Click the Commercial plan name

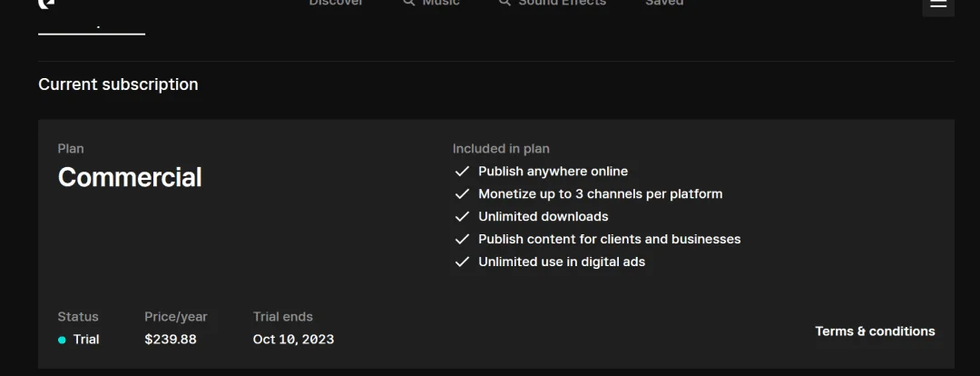130,177
